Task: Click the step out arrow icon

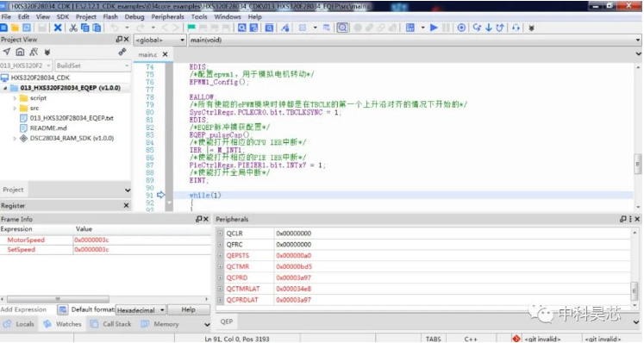Action: (x=500, y=28)
